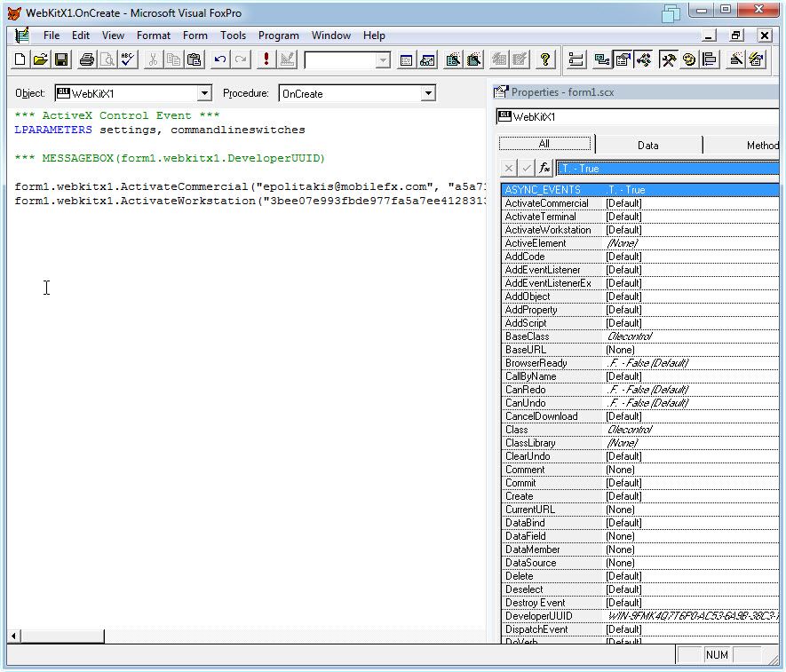Open the Properties object list showing WebKitX1
Screen dimensions: 786x672
[637, 117]
